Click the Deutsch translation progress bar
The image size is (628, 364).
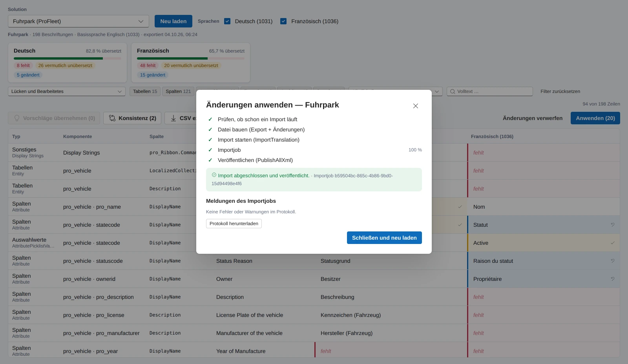(68, 58)
